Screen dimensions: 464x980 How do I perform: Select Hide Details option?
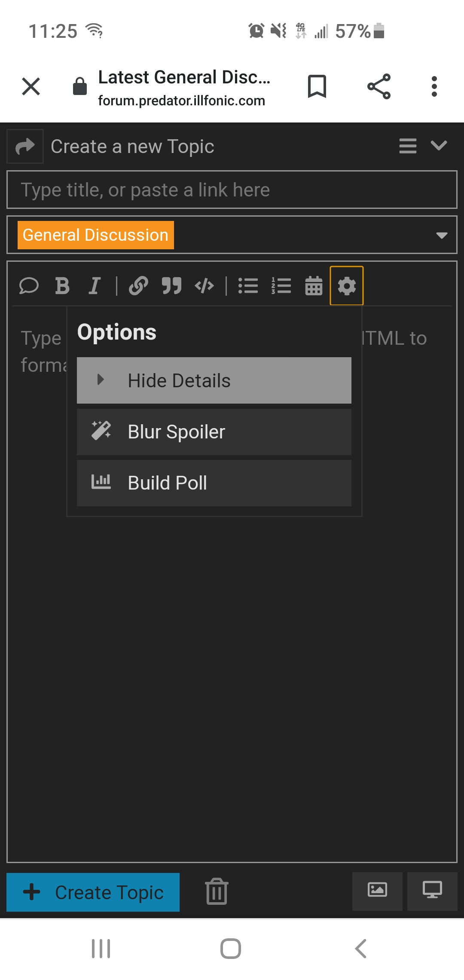pyautogui.click(x=214, y=380)
